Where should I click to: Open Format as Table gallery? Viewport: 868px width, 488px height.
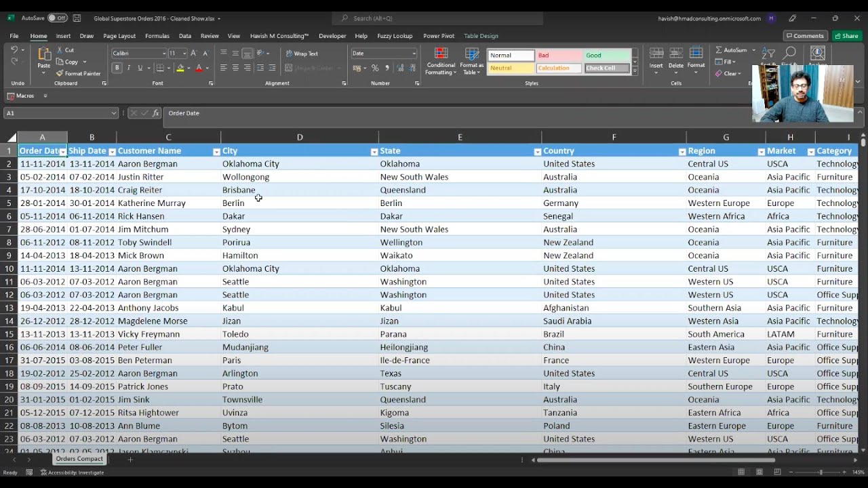(x=471, y=62)
